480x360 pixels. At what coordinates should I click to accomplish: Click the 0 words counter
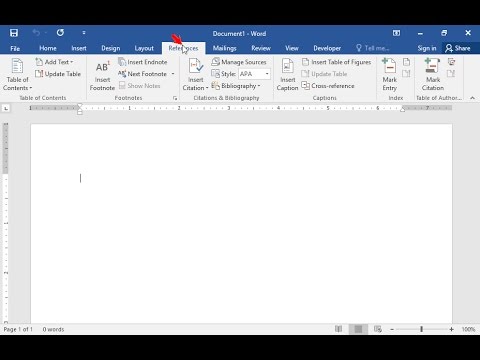[53, 329]
